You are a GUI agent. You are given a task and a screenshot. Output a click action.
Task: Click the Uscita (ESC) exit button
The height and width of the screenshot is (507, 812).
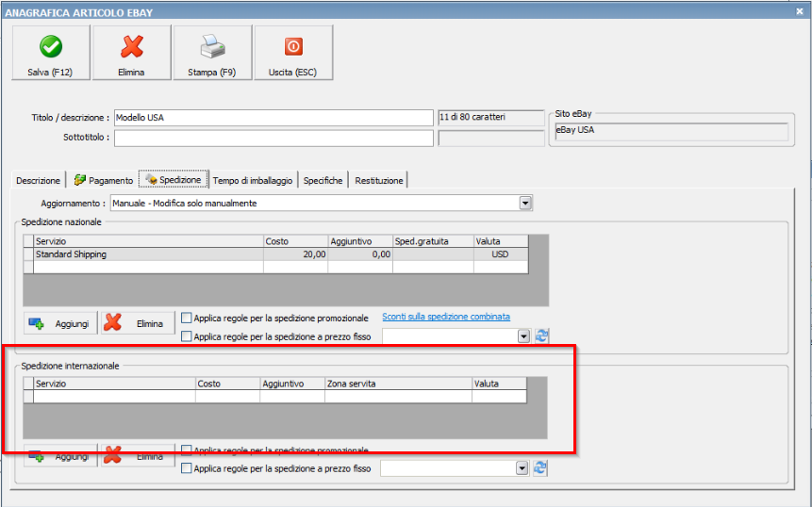tap(293, 53)
